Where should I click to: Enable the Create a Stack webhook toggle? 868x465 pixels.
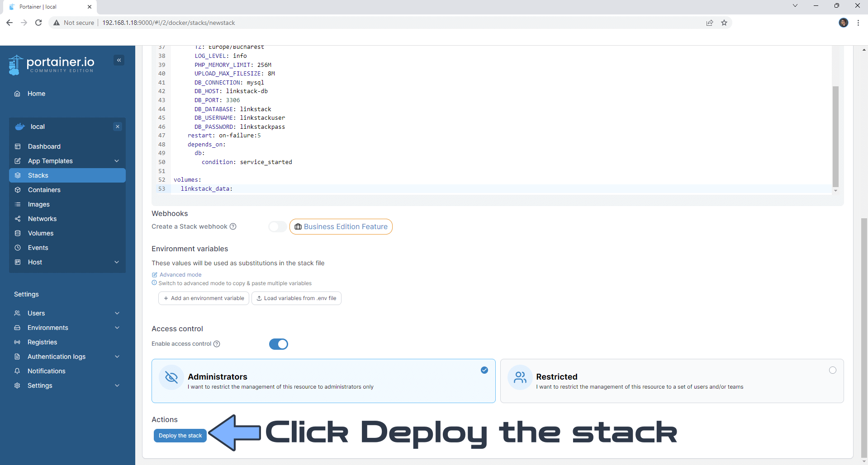point(277,226)
